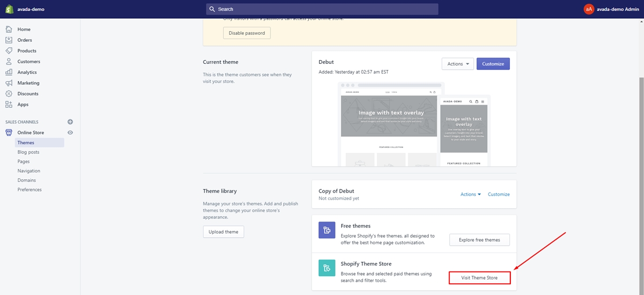Click the "Copy of Debut" theme title
This screenshot has width=644, height=295.
click(x=336, y=191)
